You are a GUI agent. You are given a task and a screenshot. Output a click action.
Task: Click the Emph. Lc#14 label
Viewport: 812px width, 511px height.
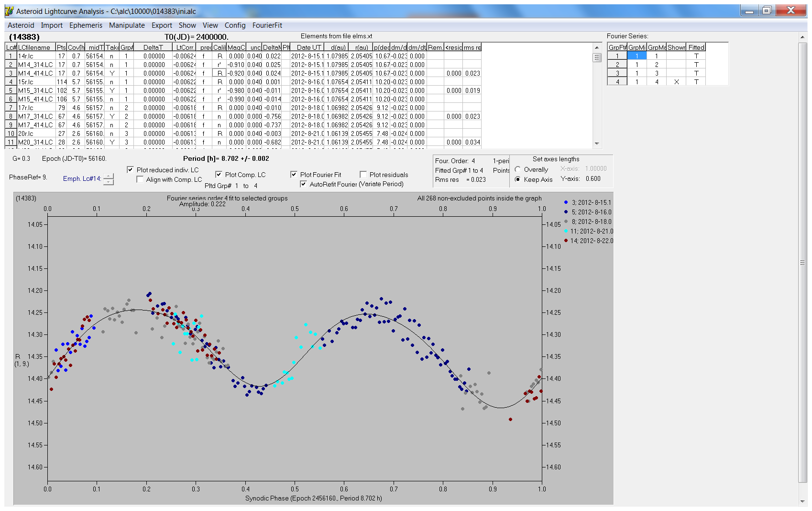82,179
